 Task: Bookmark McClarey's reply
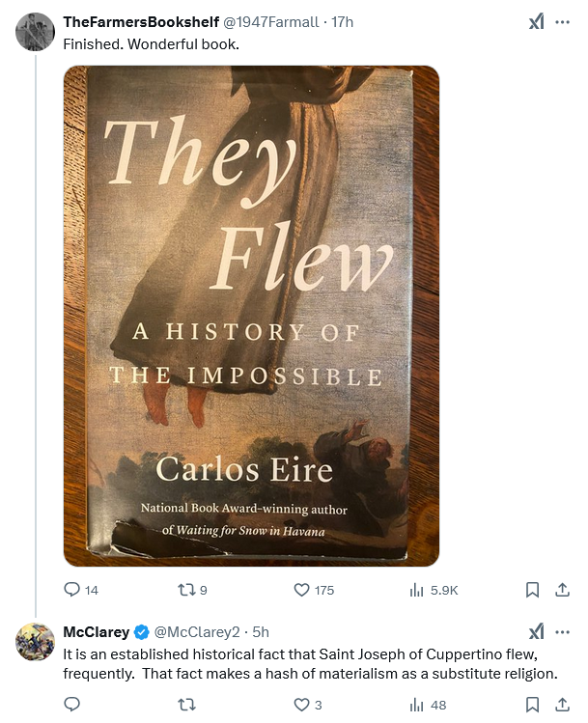532,706
